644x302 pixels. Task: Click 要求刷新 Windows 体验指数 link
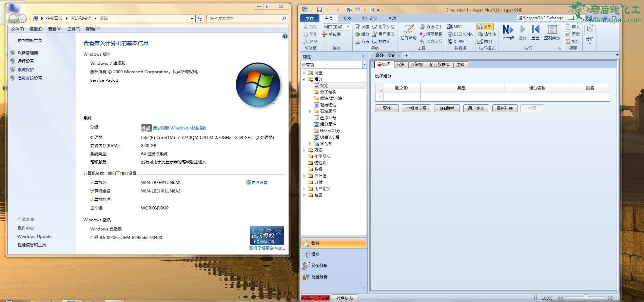[179, 128]
